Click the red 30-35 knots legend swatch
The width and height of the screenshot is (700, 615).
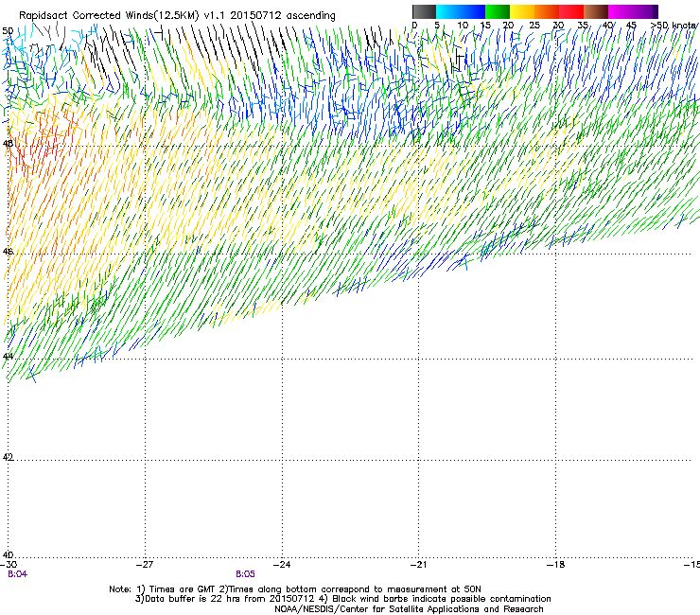coord(571,11)
